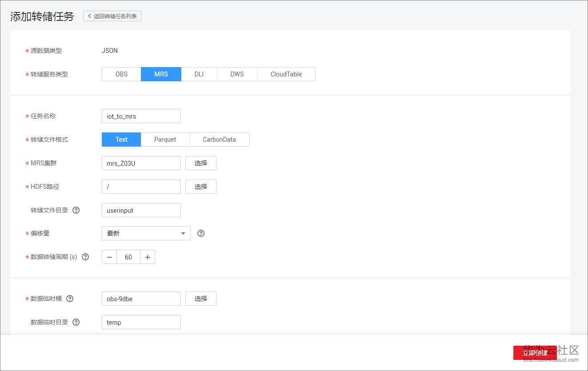Click 选择 button for HDFS路径
Screen dimensions: 588x371
click(200, 187)
